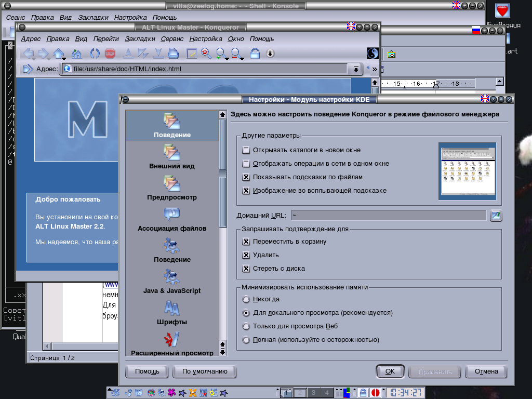Viewport: 532px width, 399px height.
Task: Uncheck Переместить в корзину confirmation
Action: [x=246, y=242]
